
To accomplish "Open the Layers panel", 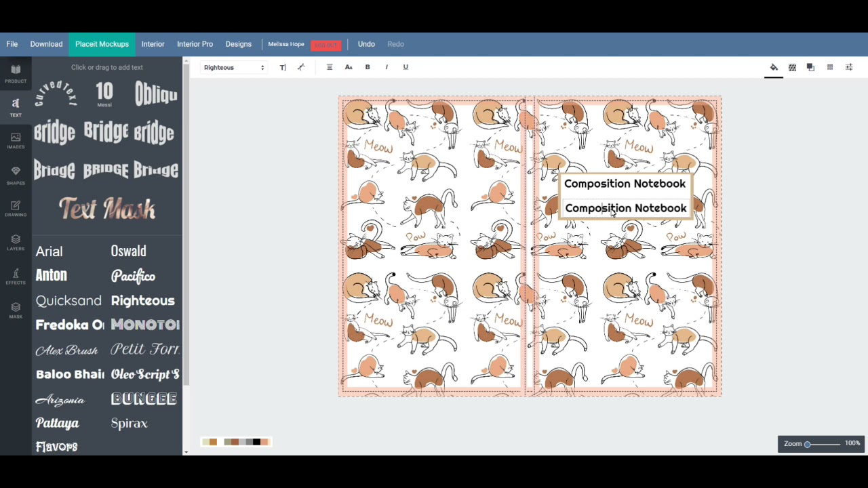I will click(x=16, y=243).
